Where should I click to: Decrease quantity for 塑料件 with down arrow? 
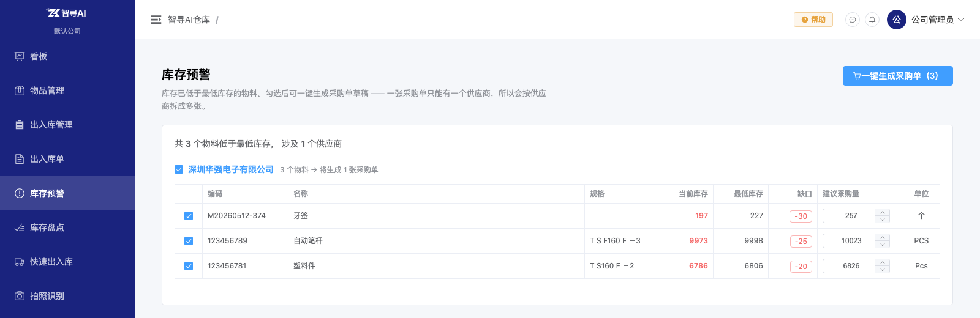pos(883,270)
